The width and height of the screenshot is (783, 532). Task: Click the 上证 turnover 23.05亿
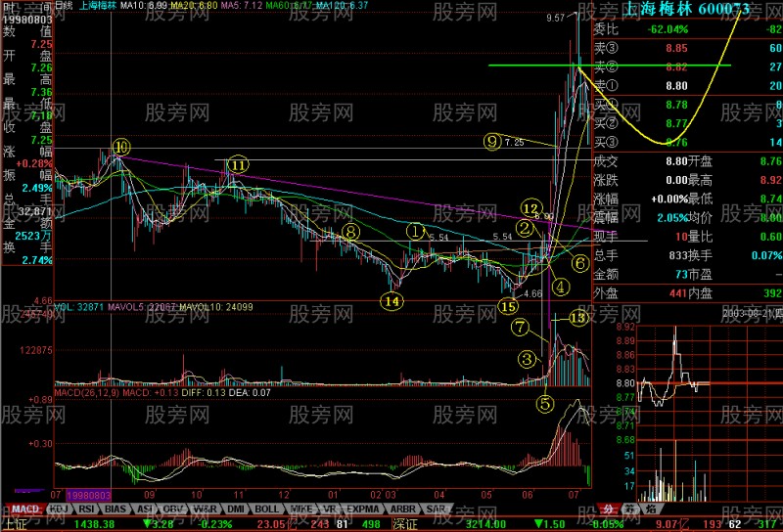[277, 524]
